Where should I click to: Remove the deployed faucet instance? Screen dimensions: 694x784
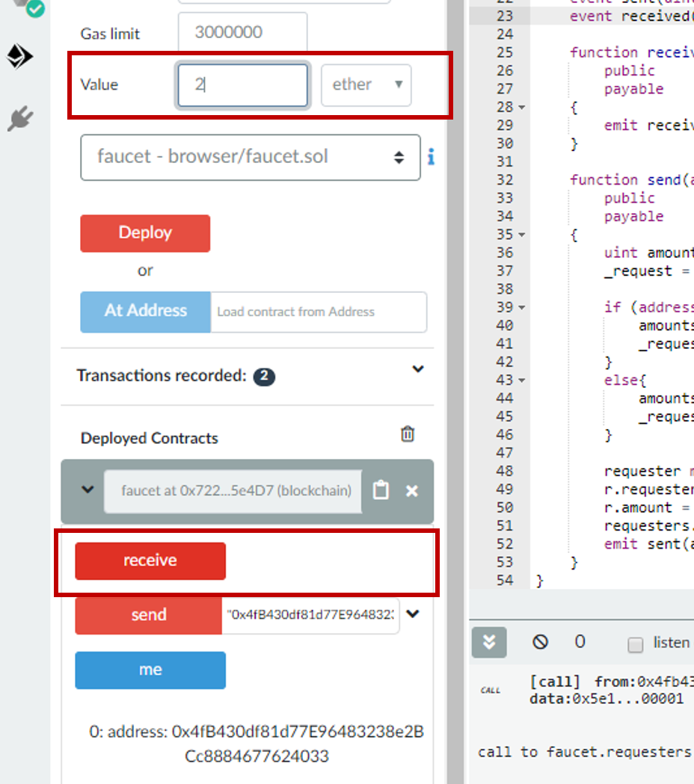click(x=411, y=491)
